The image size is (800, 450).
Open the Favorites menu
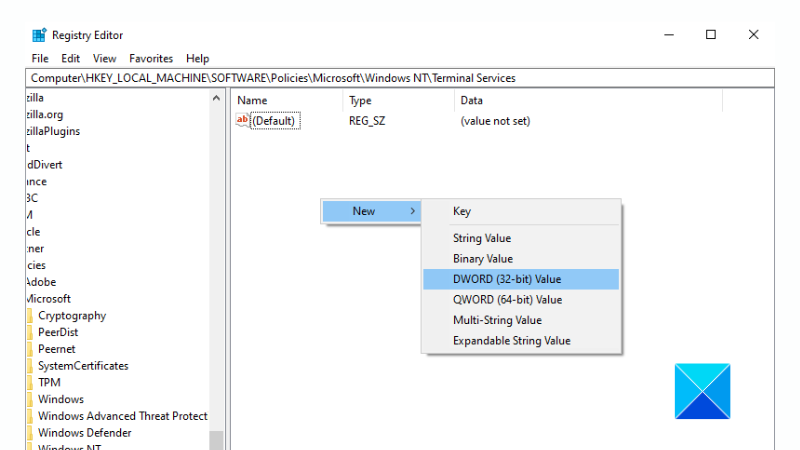coord(151,59)
